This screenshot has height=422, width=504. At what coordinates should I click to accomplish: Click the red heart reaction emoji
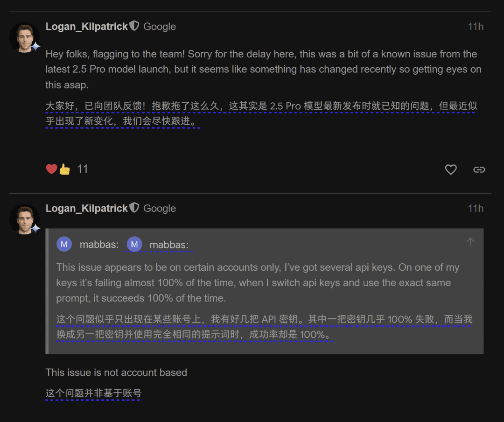point(51,169)
